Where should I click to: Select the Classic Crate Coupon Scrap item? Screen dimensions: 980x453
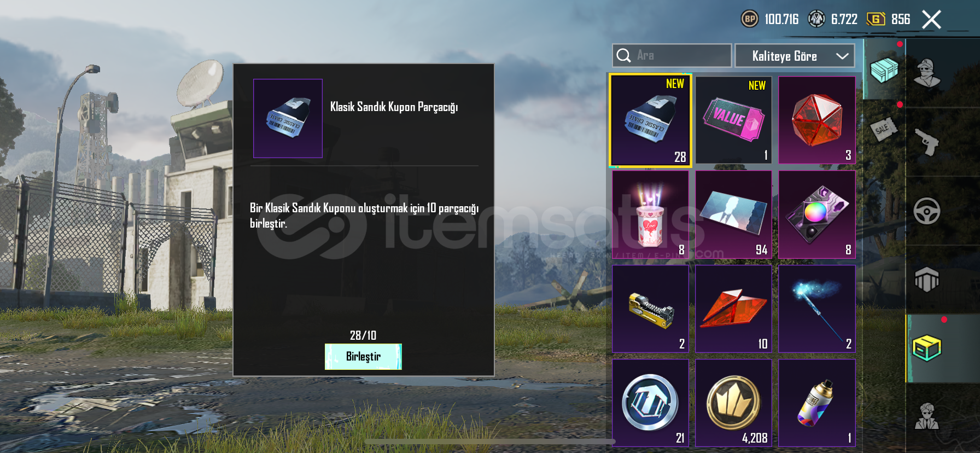pyautogui.click(x=650, y=120)
